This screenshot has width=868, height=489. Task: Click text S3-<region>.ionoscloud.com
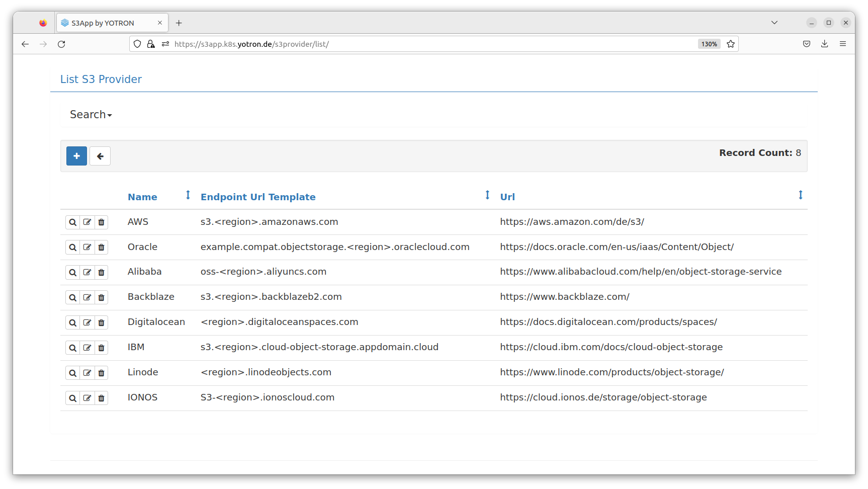[x=268, y=397]
